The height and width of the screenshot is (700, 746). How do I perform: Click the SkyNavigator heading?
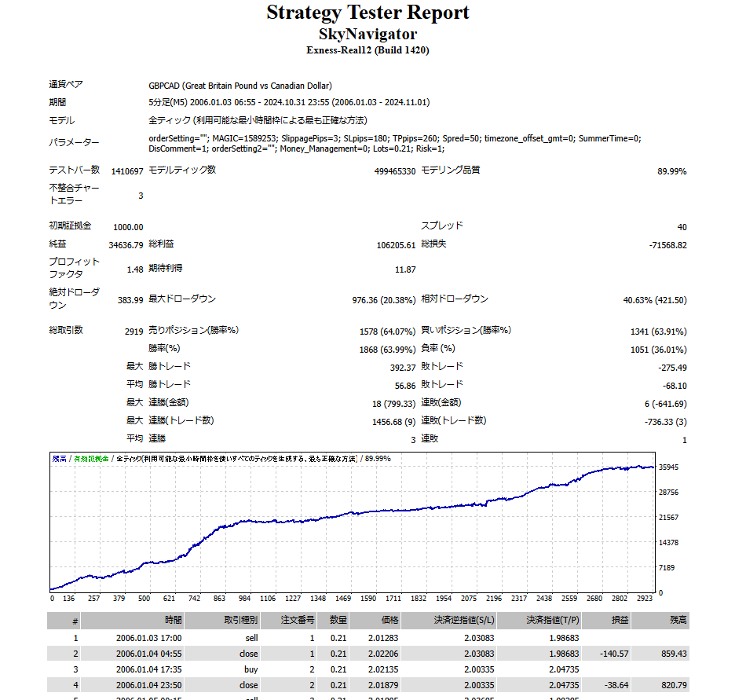pos(368,35)
